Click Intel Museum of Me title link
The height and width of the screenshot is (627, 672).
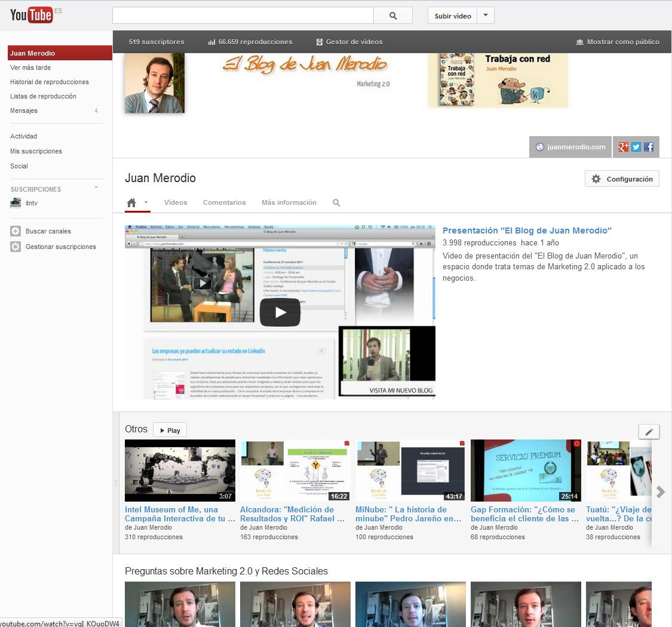coord(180,514)
